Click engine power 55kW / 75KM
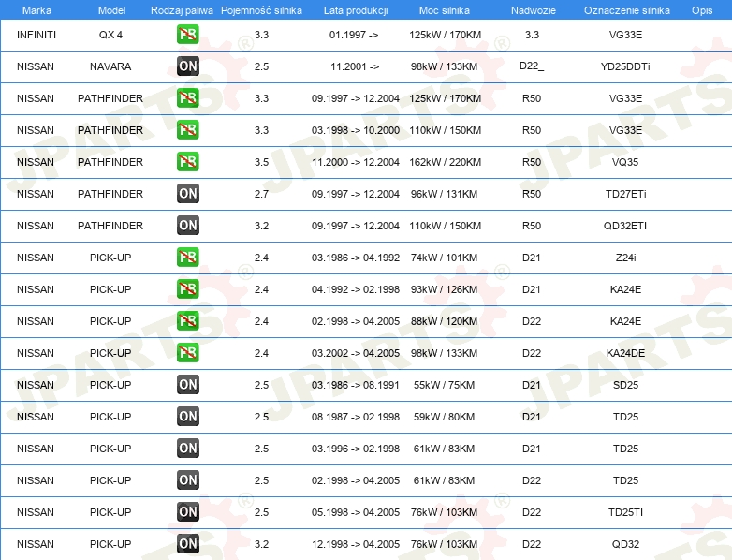 pyautogui.click(x=444, y=385)
